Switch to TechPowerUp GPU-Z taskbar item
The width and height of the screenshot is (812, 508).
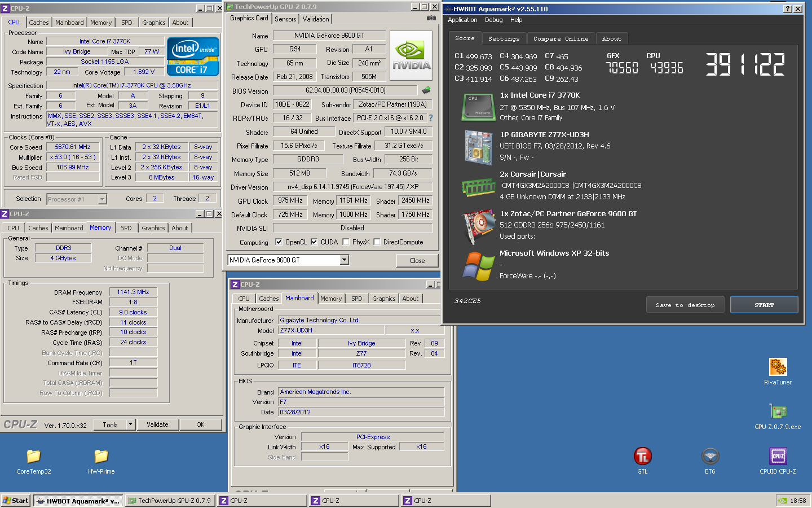[170, 501]
